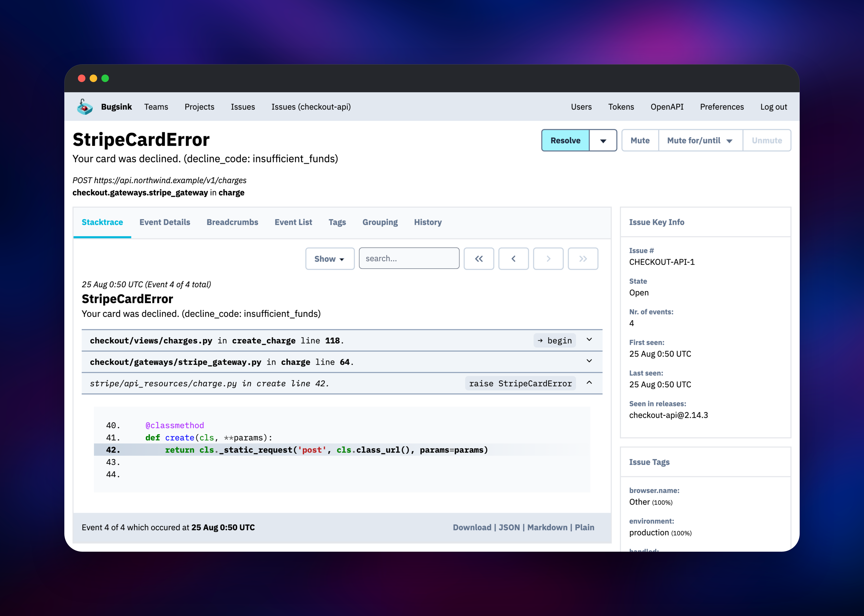Open Teams in the navigation bar
Image resolution: width=864 pixels, height=616 pixels.
tap(156, 107)
